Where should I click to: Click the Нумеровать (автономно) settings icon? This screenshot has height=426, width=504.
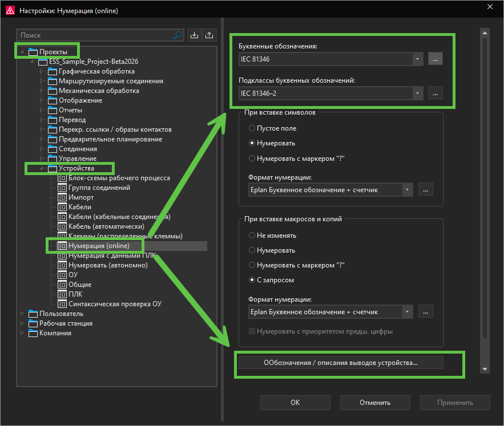point(62,265)
